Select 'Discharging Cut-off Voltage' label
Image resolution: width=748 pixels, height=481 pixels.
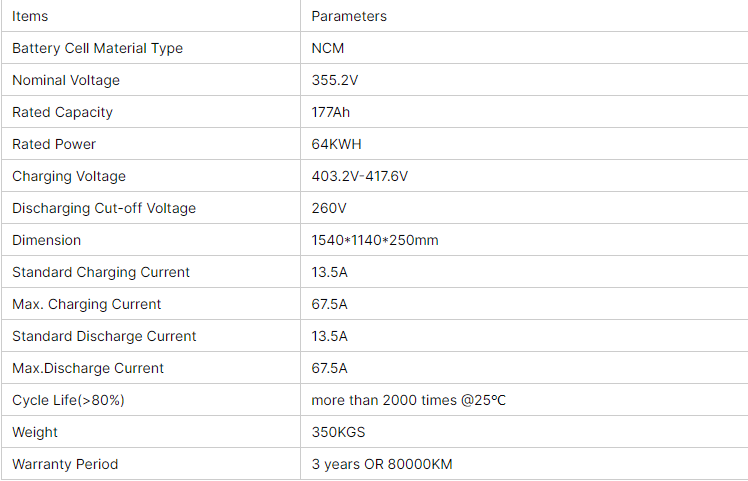click(x=104, y=208)
